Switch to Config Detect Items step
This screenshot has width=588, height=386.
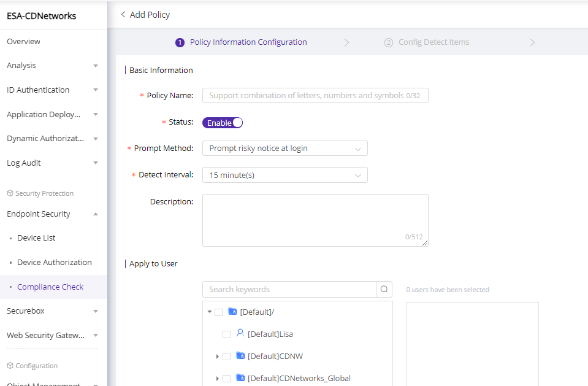[x=434, y=42]
